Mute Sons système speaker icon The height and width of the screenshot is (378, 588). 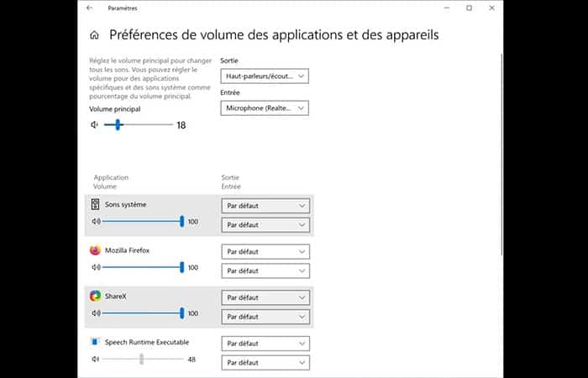(96, 222)
